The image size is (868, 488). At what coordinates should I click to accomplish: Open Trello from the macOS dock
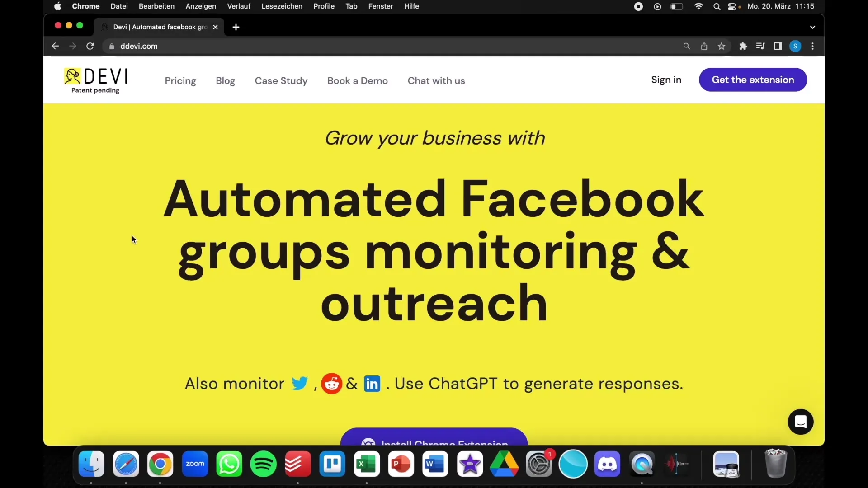332,464
